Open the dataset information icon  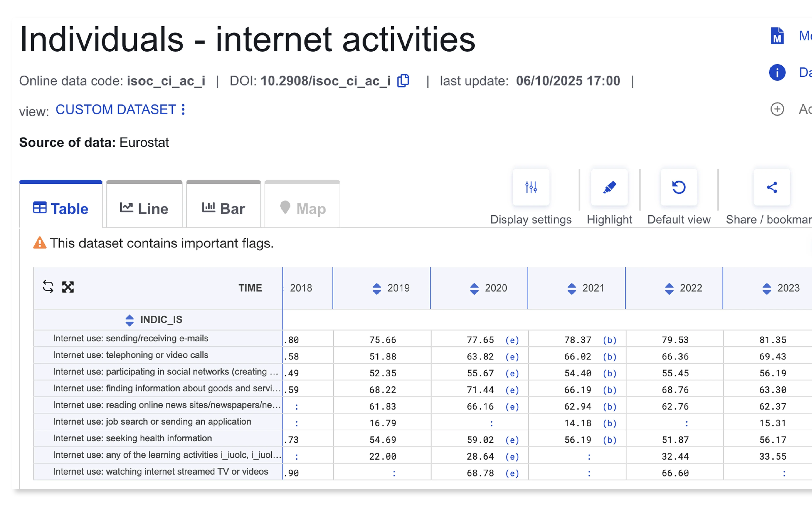coord(777,72)
